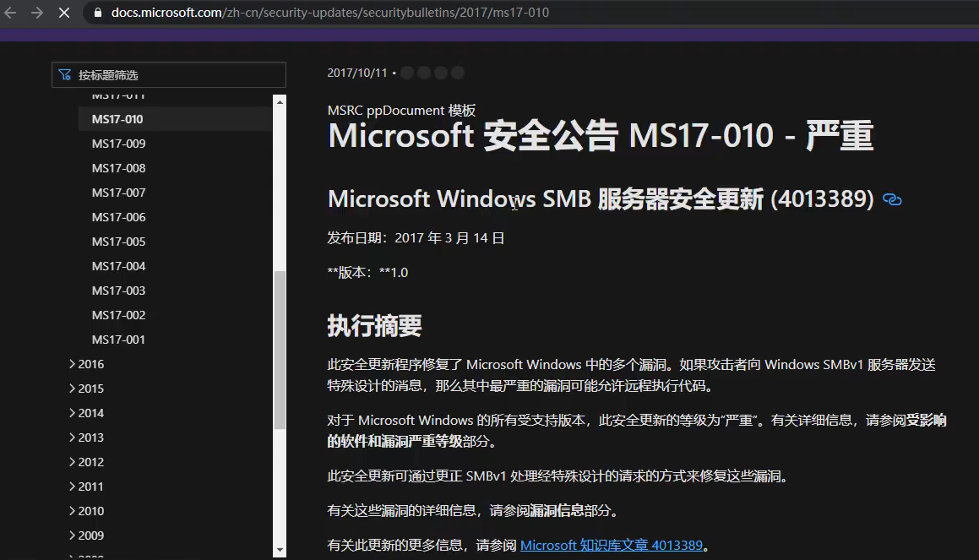The width and height of the screenshot is (979, 560).
Task: Expand the 2016 year node
Action: [x=86, y=364]
